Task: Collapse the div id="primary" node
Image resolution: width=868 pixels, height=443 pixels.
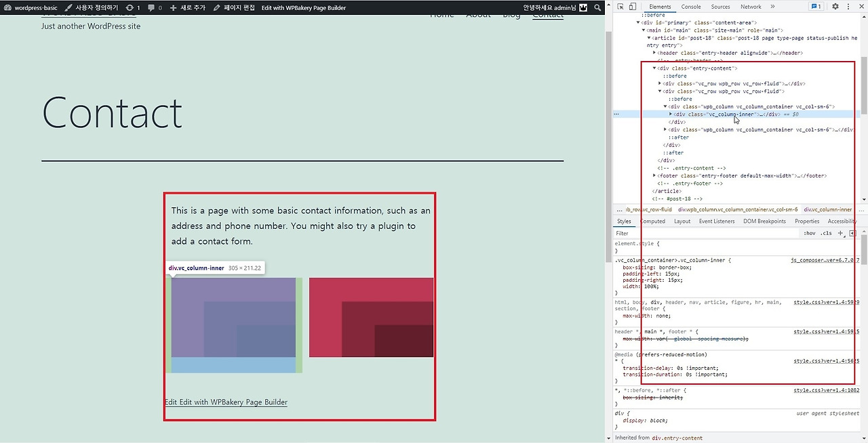Action: 638,22
